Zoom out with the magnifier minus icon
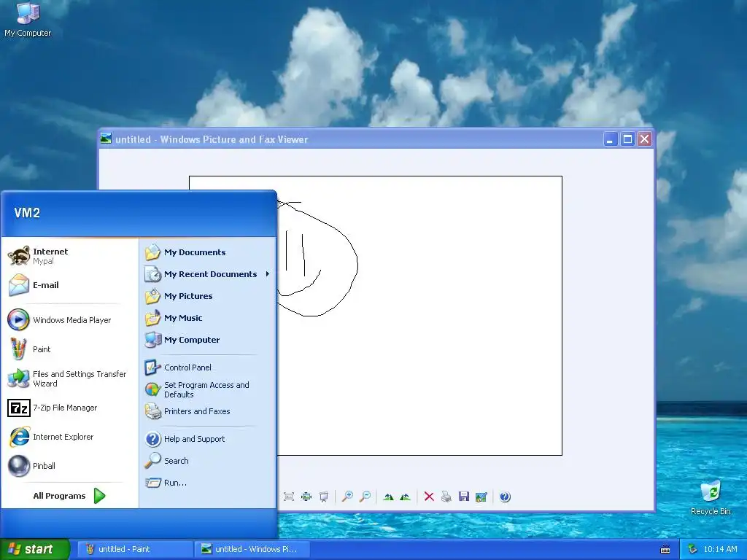The image size is (747, 560). (365, 497)
